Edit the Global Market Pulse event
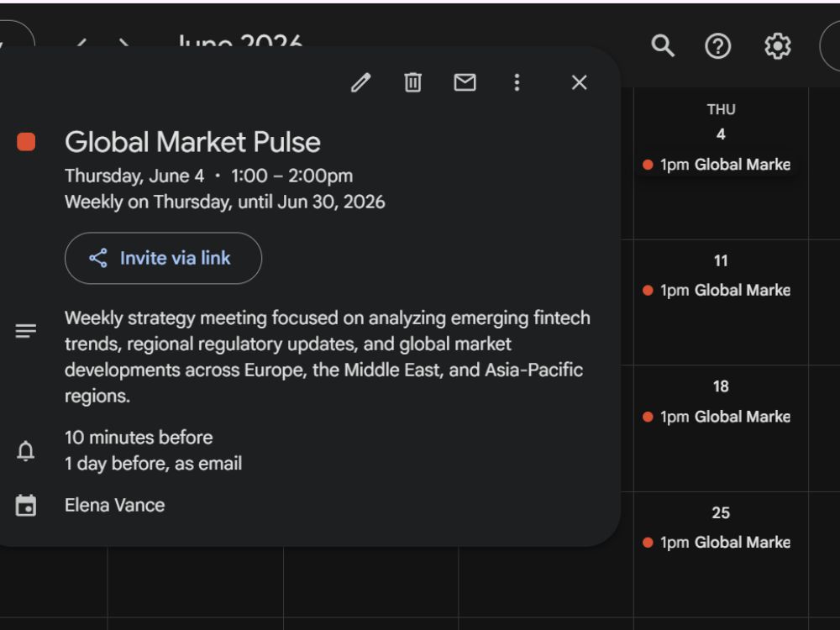Image resolution: width=840 pixels, height=630 pixels. pyautogui.click(x=360, y=82)
